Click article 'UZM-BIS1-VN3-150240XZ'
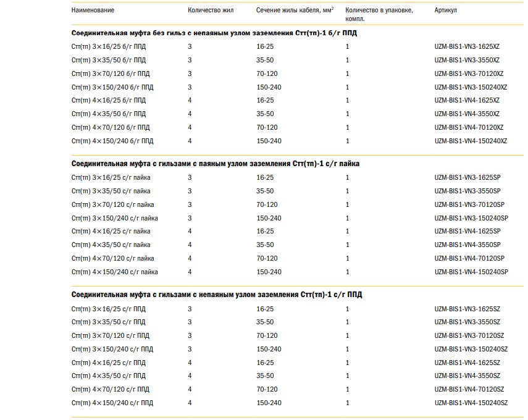Image resolution: width=528 pixels, height=420 pixels. click(x=471, y=87)
